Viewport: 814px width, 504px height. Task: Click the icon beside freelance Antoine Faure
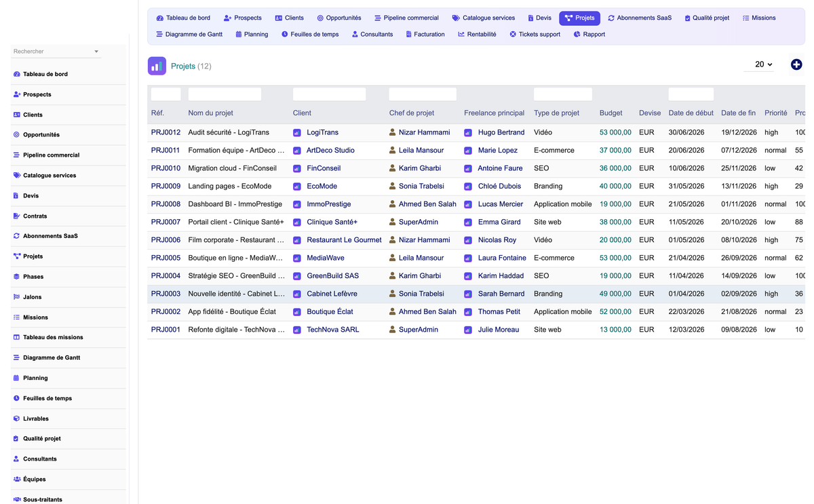tap(468, 169)
